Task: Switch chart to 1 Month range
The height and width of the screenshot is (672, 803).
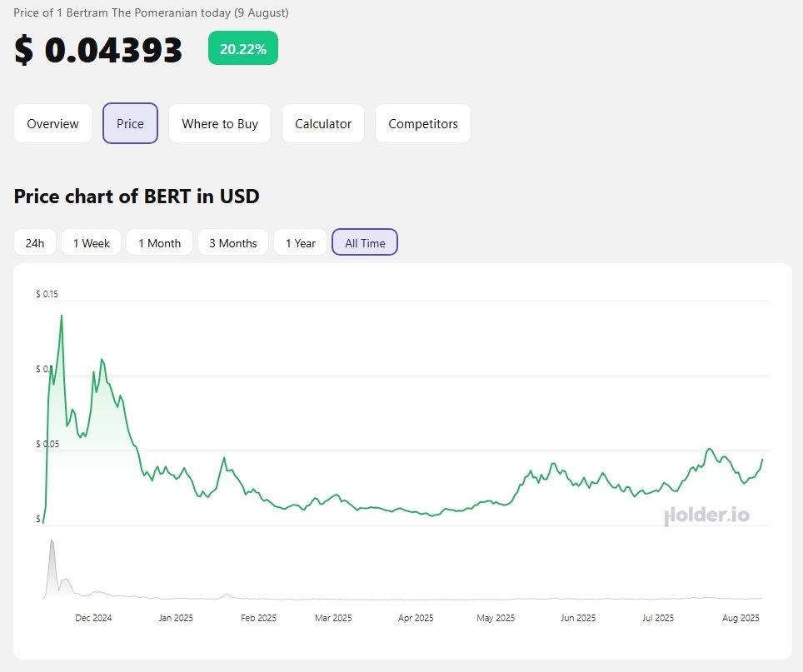Action: point(159,242)
